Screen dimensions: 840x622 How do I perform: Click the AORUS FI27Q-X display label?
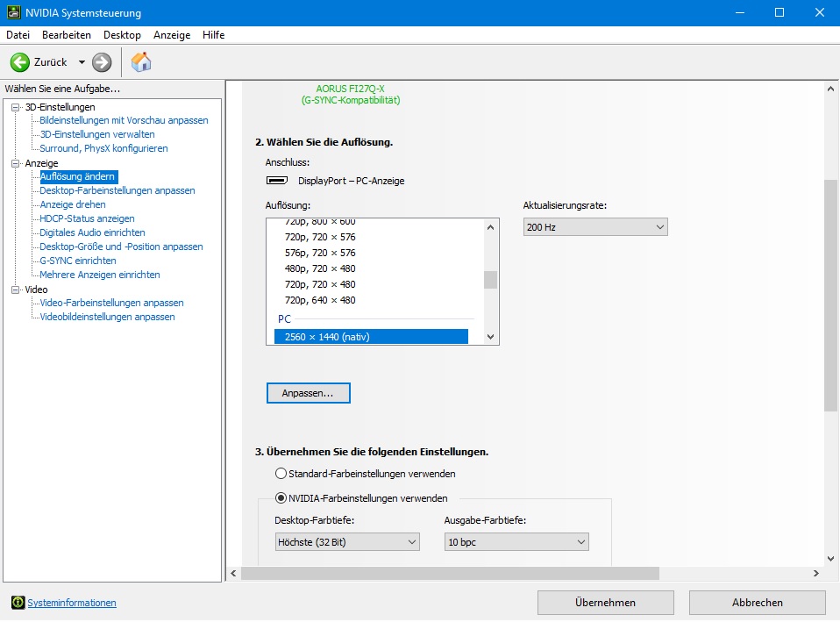click(x=351, y=89)
